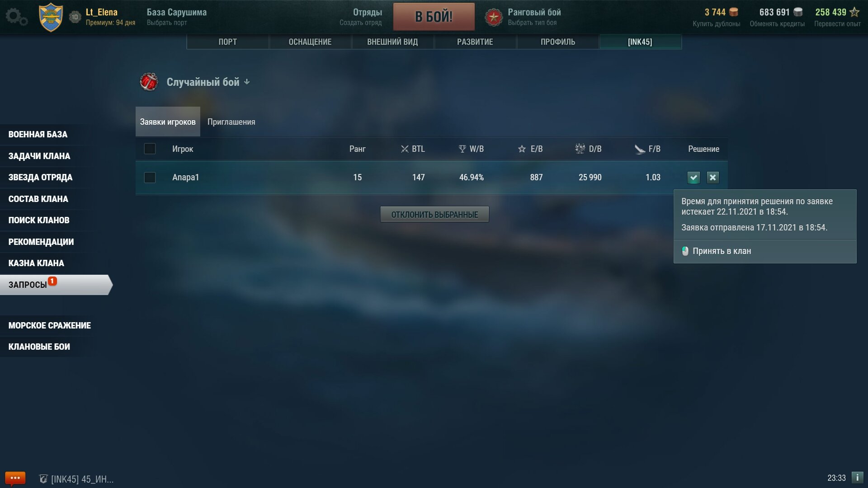
Task: Click the free experience star icon
Action: 854,12
